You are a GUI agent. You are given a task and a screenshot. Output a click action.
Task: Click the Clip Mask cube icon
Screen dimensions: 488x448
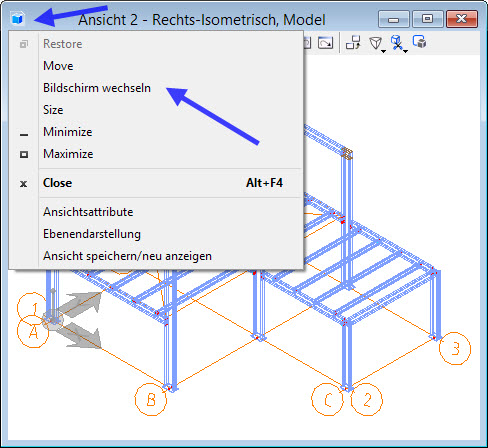419,42
